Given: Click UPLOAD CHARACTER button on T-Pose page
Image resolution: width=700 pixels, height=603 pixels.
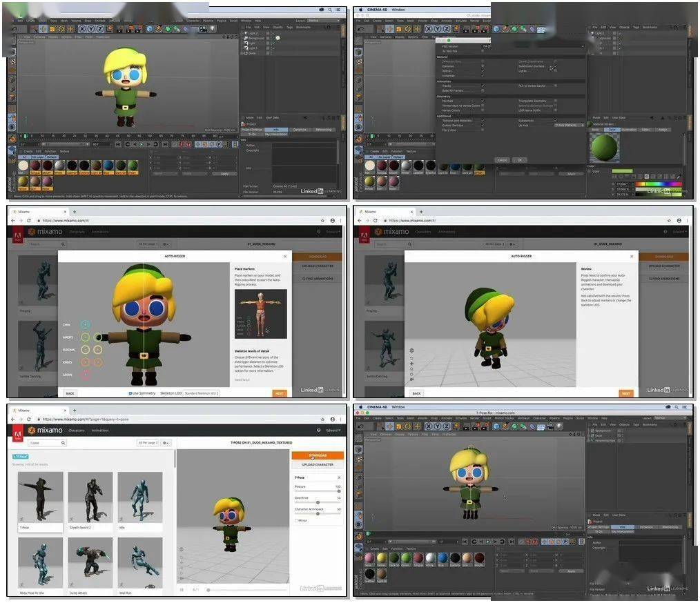Looking at the screenshot, I should click(x=318, y=464).
